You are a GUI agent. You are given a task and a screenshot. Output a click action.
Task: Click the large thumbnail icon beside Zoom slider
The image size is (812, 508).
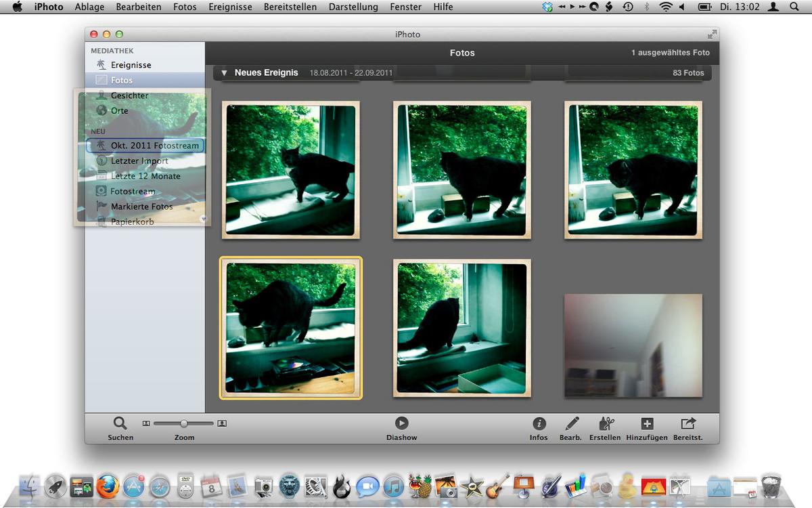[x=222, y=423]
